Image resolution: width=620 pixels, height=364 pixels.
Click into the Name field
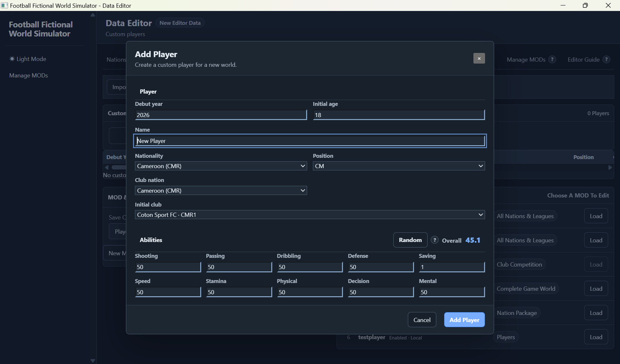point(310,141)
